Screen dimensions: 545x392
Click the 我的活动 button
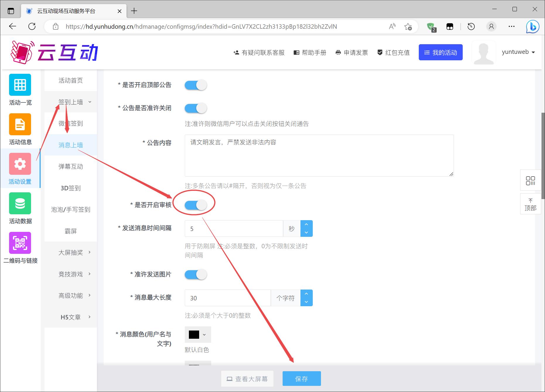point(440,52)
